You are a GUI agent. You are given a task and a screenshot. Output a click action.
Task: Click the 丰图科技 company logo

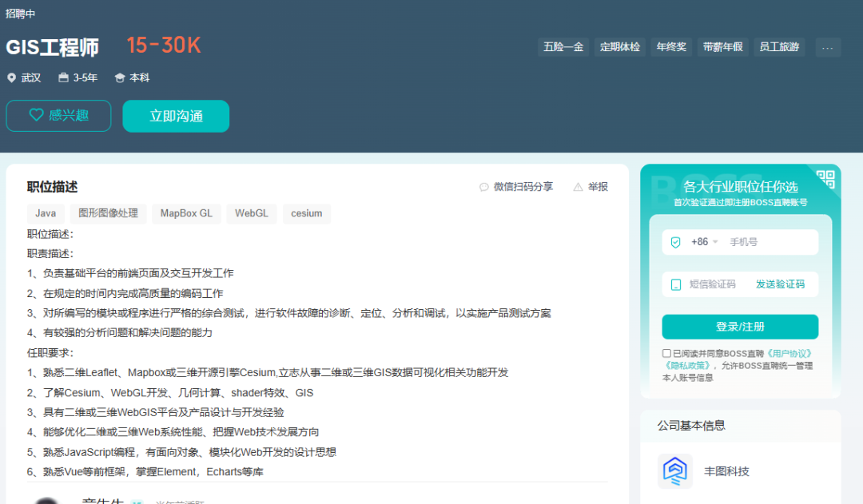[x=674, y=471]
